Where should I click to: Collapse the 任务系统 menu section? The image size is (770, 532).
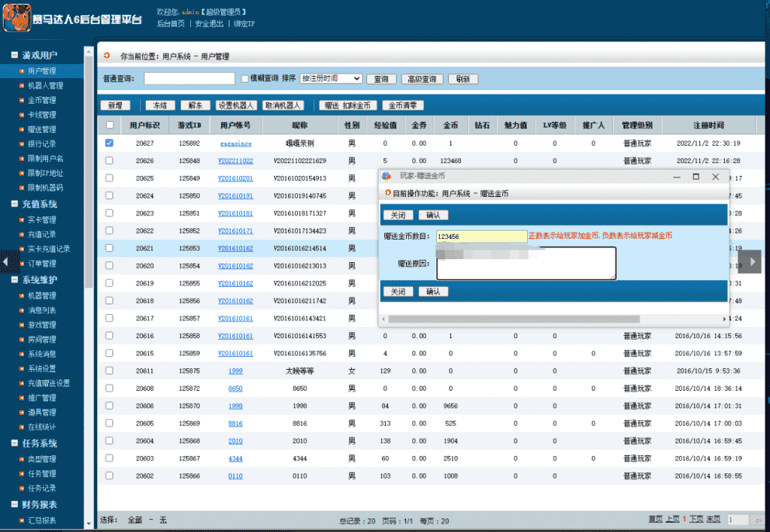tap(14, 443)
